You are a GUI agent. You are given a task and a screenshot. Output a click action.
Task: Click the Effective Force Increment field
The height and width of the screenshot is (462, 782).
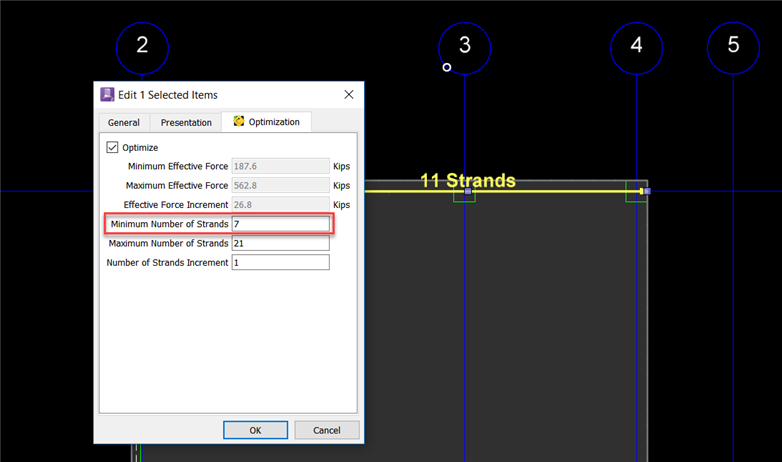(x=280, y=205)
